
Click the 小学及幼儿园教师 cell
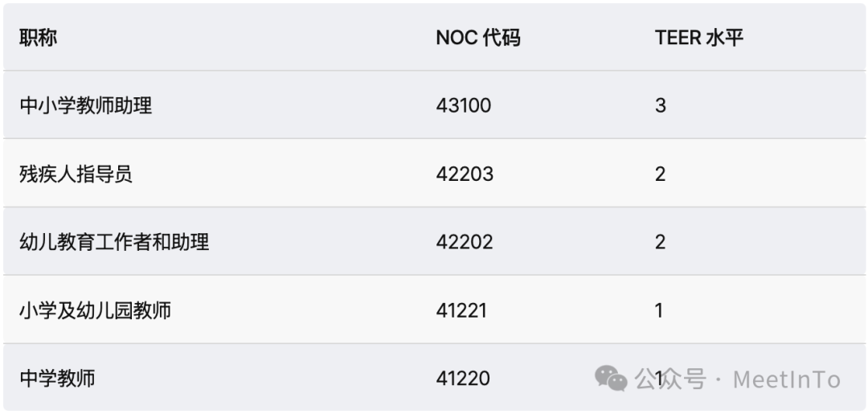coord(95,310)
